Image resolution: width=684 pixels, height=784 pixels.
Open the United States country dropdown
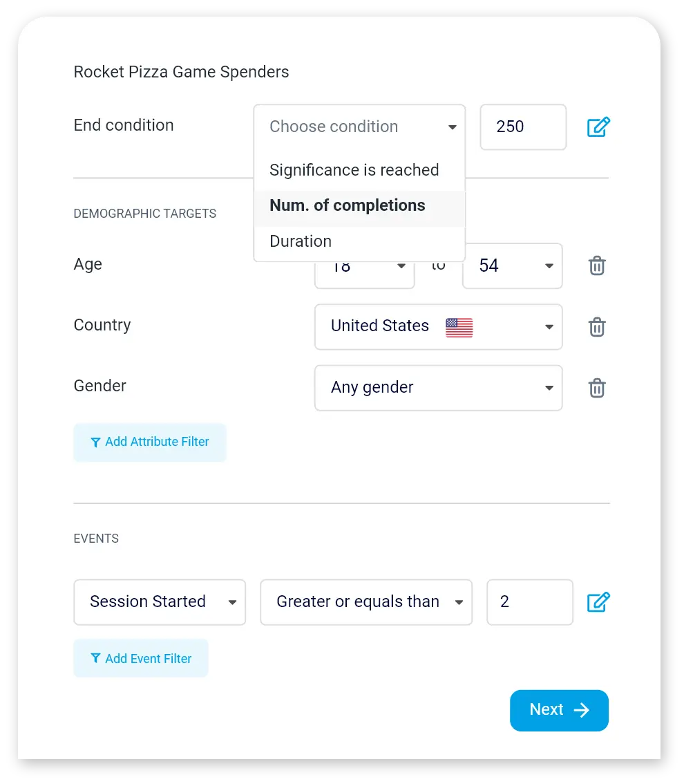[438, 327]
